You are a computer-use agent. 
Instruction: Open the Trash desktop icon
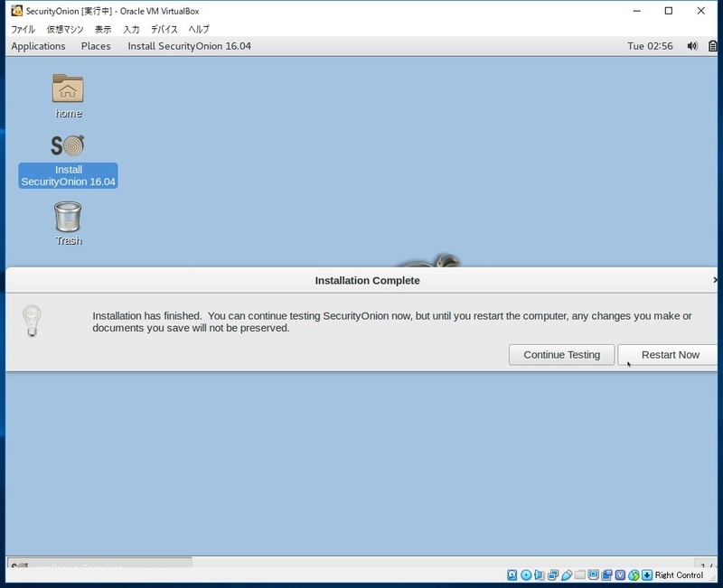tap(68, 217)
